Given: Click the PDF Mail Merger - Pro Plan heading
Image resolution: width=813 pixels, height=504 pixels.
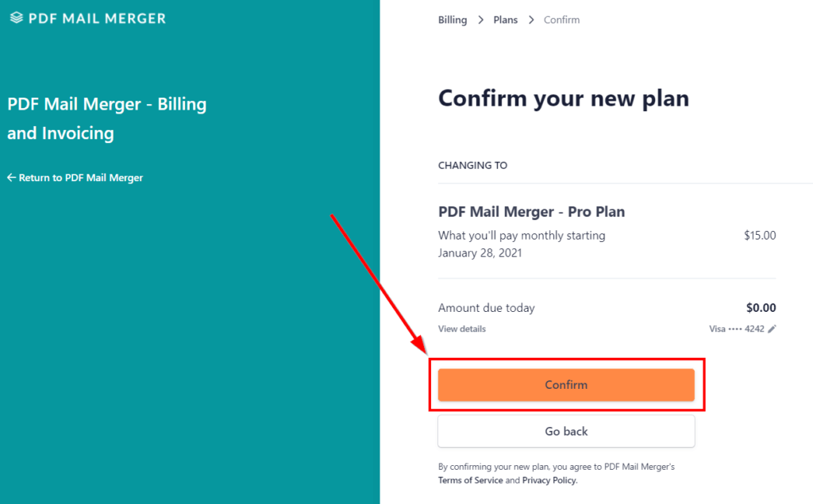Looking at the screenshot, I should (531, 211).
